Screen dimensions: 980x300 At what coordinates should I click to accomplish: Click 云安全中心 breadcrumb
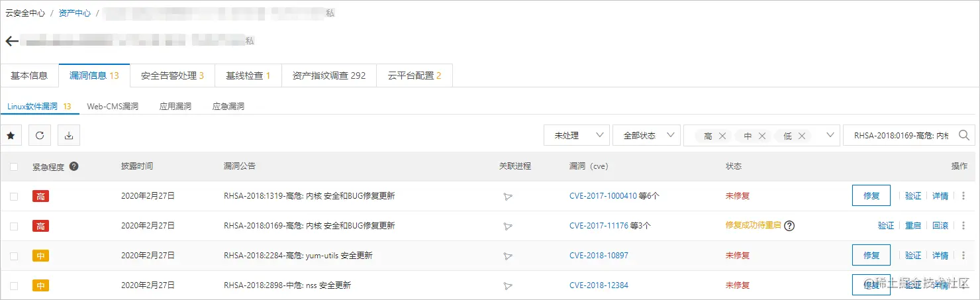pos(26,13)
